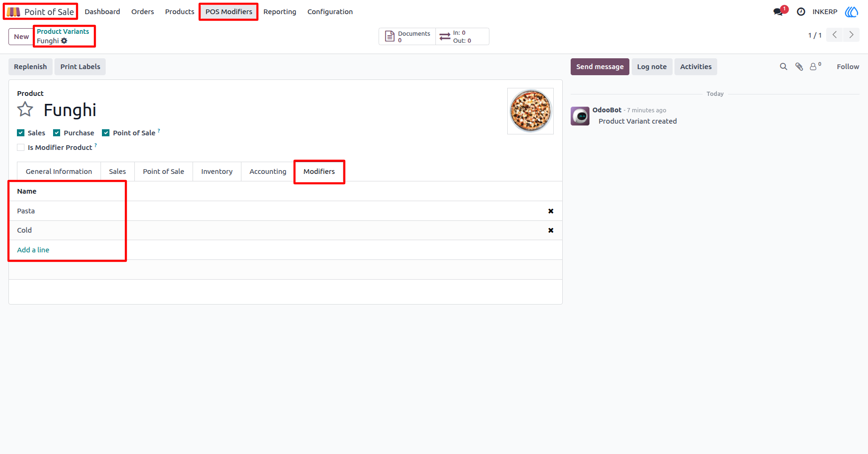This screenshot has width=868, height=454.
Task: Switch to the Point of Sale tab
Action: click(163, 172)
